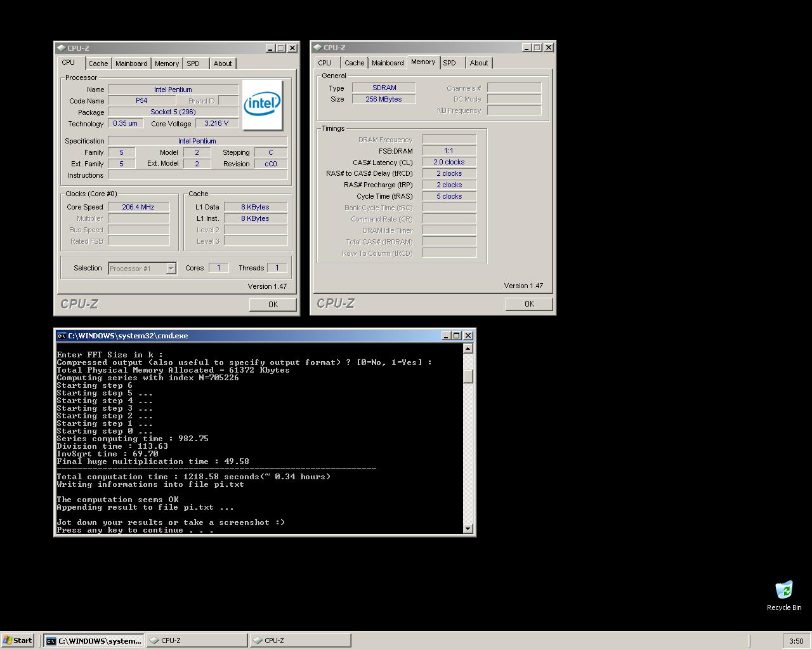The width and height of the screenshot is (812, 650).
Task: Open Mainboard tab in right CPU-Z window
Action: click(x=388, y=63)
